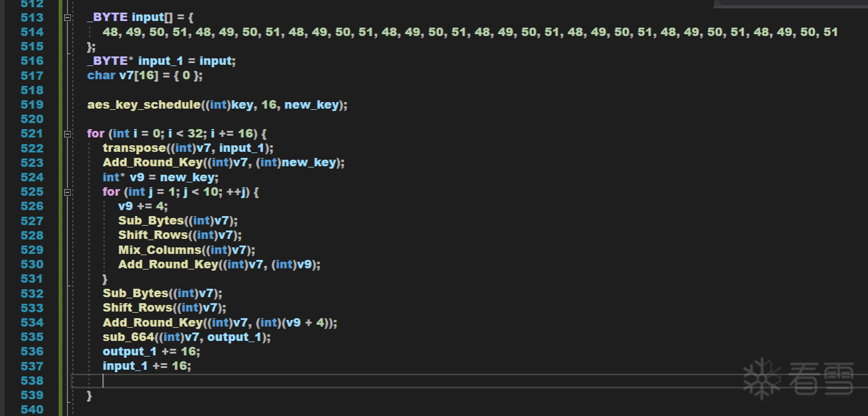Click the transpose function name

[133, 148]
